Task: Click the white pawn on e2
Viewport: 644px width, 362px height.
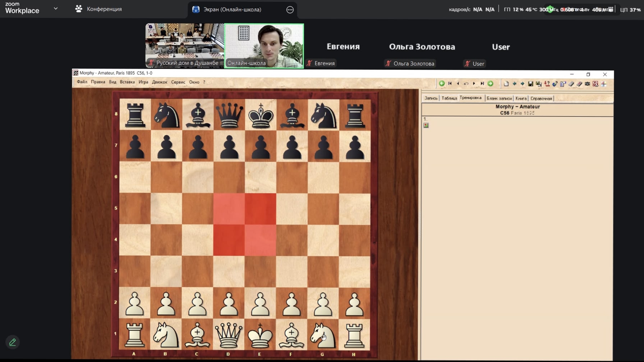Action: (x=260, y=303)
